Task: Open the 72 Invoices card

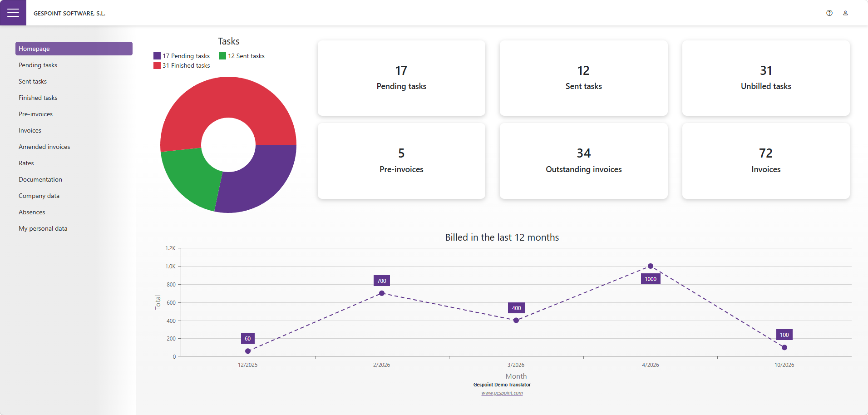Action: point(766,161)
